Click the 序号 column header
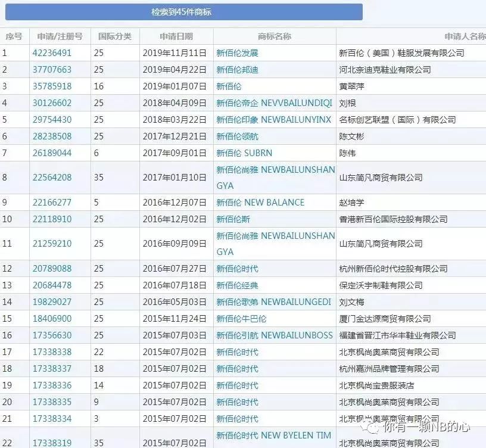Screen dimensions: 486x448 click(x=14, y=36)
